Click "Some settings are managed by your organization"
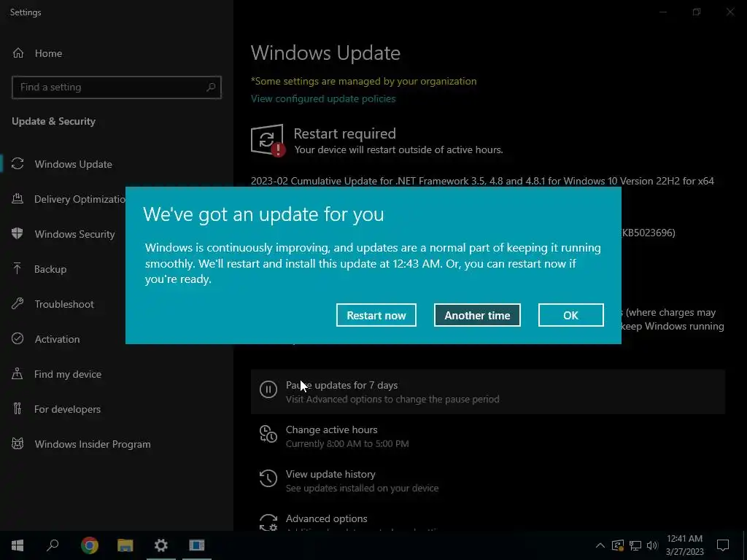Viewport: 747px width, 560px height. [x=363, y=81]
